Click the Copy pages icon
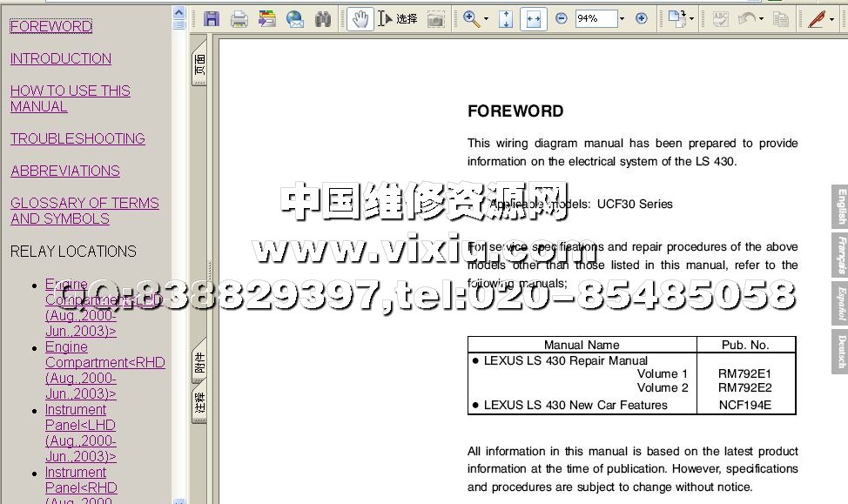 coord(781,19)
